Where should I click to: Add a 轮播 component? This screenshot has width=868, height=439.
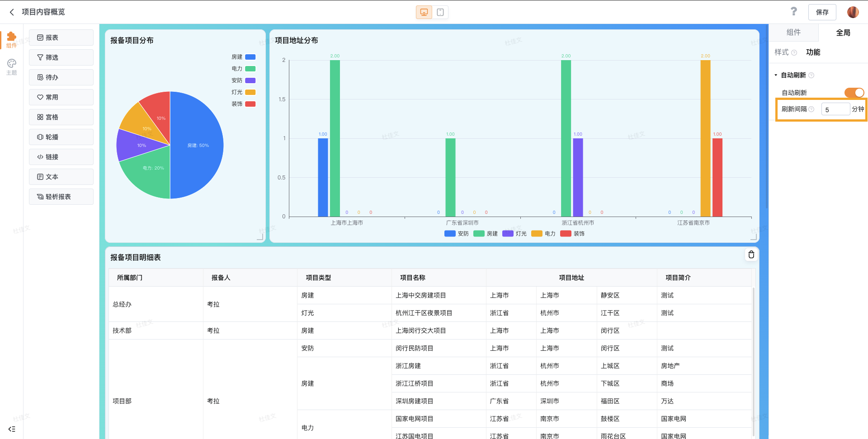pos(61,137)
